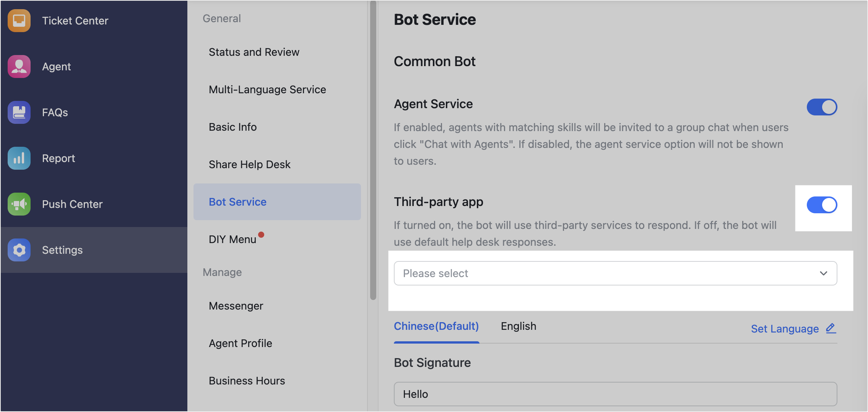Screen dimensions: 868x412
Task: Select the Push Center megaphone icon
Action: [x=18, y=204]
